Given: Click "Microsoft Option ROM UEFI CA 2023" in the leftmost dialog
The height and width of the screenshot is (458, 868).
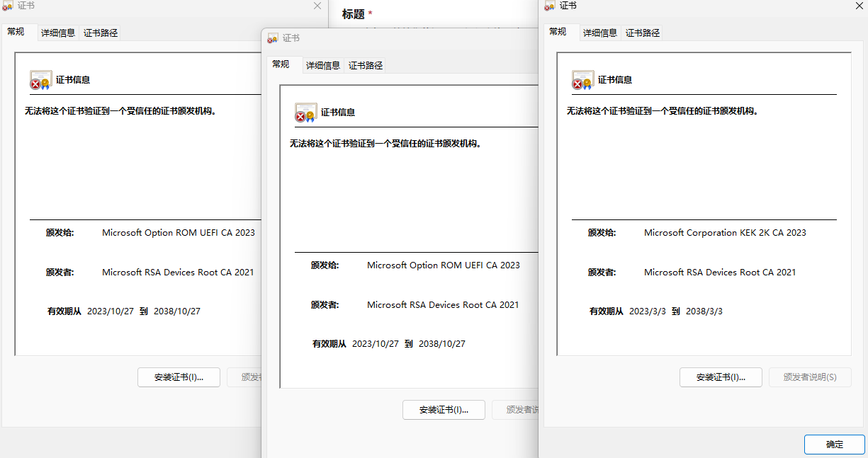Looking at the screenshot, I should tap(179, 232).
